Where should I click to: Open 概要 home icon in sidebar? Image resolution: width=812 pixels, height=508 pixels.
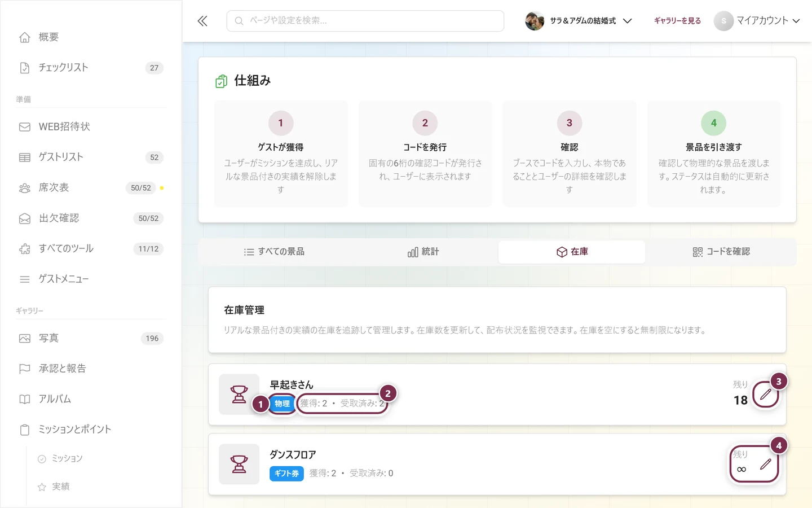[25, 37]
